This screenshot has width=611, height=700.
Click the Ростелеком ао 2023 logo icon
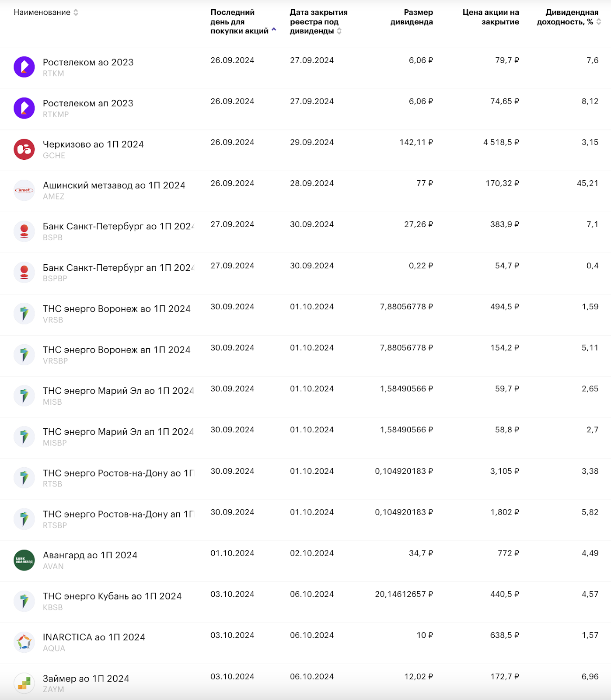coord(24,67)
